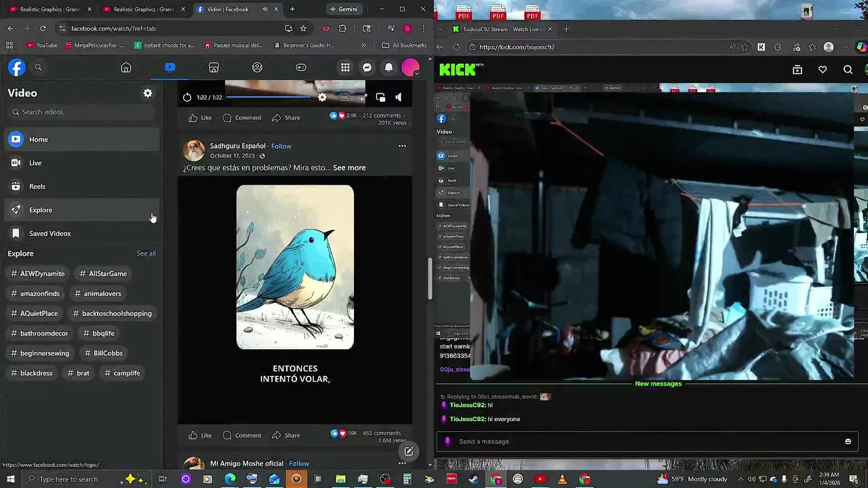Open Gemini button in Chrome title bar
The height and width of the screenshot is (488, 868).
click(343, 9)
